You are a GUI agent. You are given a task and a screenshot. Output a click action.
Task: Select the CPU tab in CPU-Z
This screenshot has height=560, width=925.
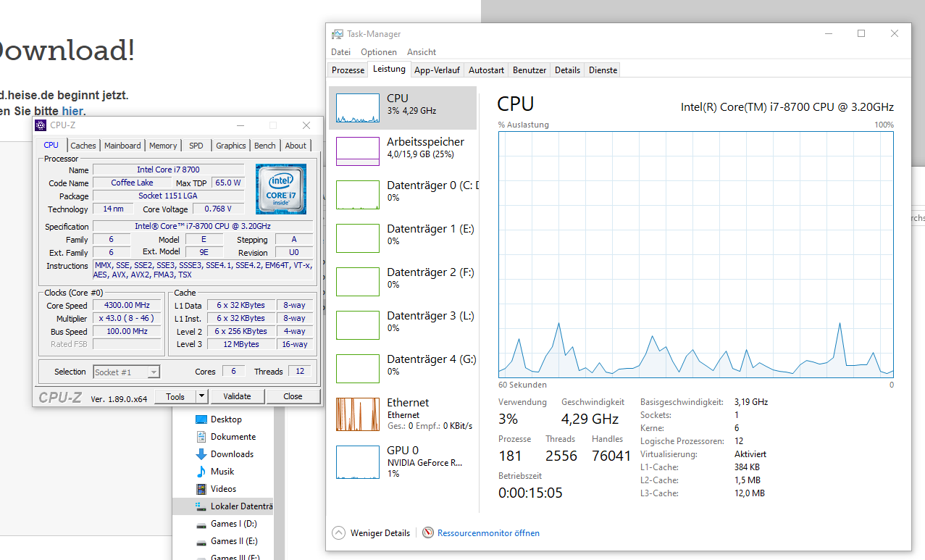click(51, 145)
